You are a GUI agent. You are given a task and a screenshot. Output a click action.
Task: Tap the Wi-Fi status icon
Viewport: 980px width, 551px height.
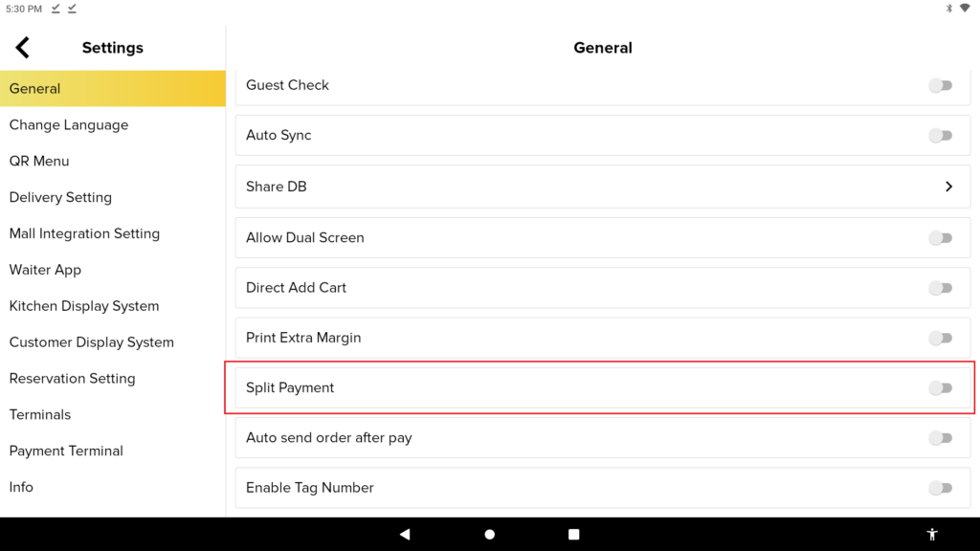965,9
